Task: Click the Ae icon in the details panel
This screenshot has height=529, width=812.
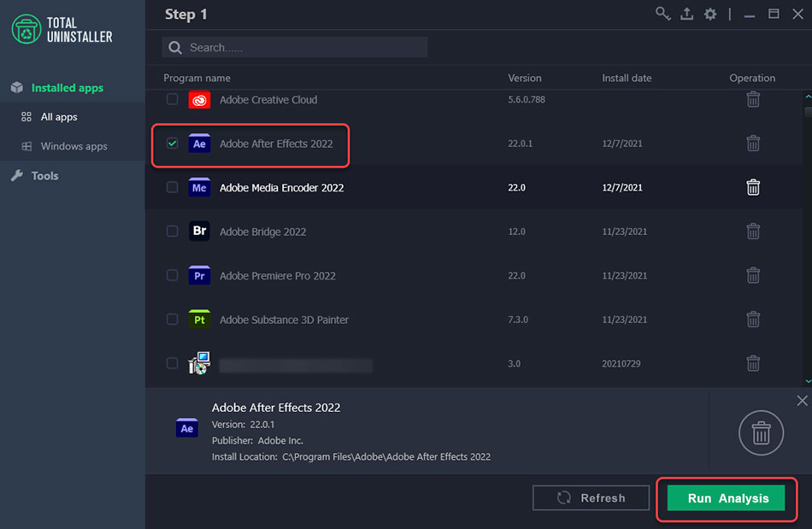Action: 187,428
